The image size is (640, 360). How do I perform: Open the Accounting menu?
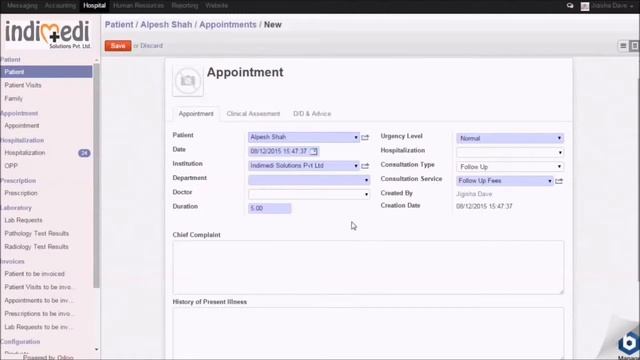click(60, 6)
